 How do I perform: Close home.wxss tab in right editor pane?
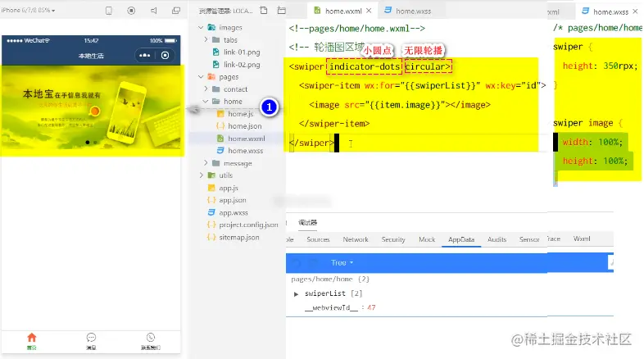pyautogui.click(x=635, y=11)
